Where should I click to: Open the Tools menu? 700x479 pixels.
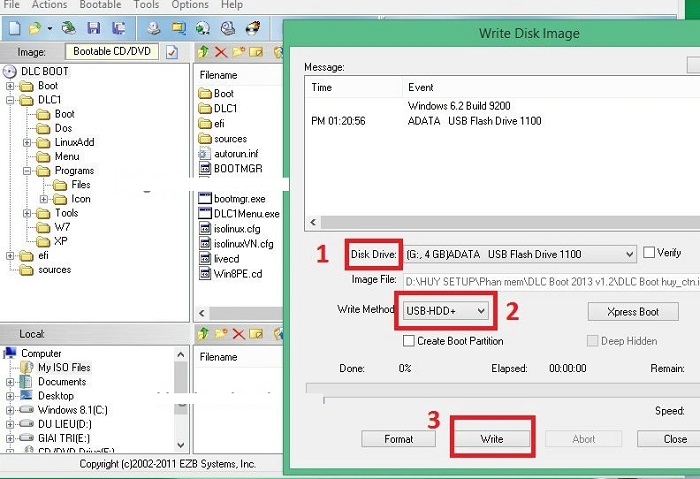tap(146, 5)
